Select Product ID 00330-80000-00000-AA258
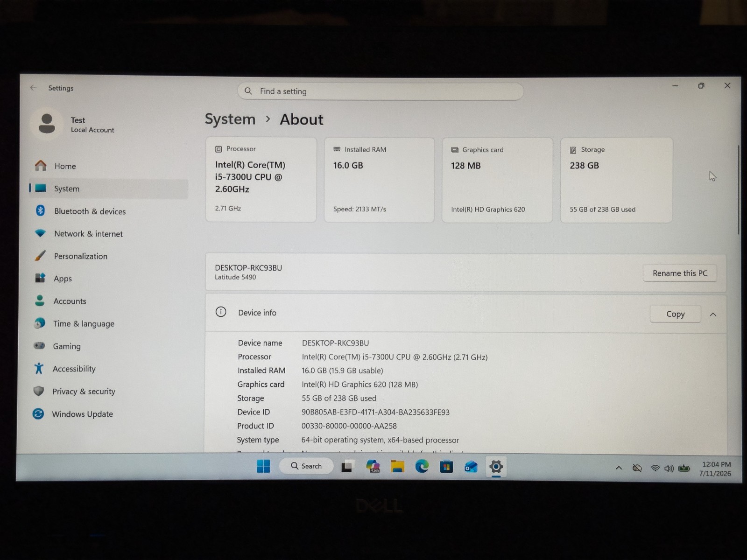This screenshot has width=747, height=560. click(349, 426)
